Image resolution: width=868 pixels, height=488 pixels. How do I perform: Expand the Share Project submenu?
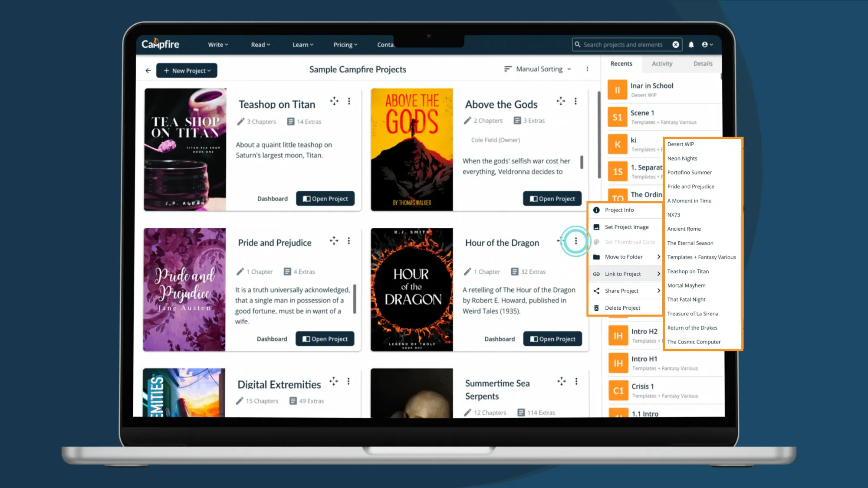pyautogui.click(x=625, y=291)
